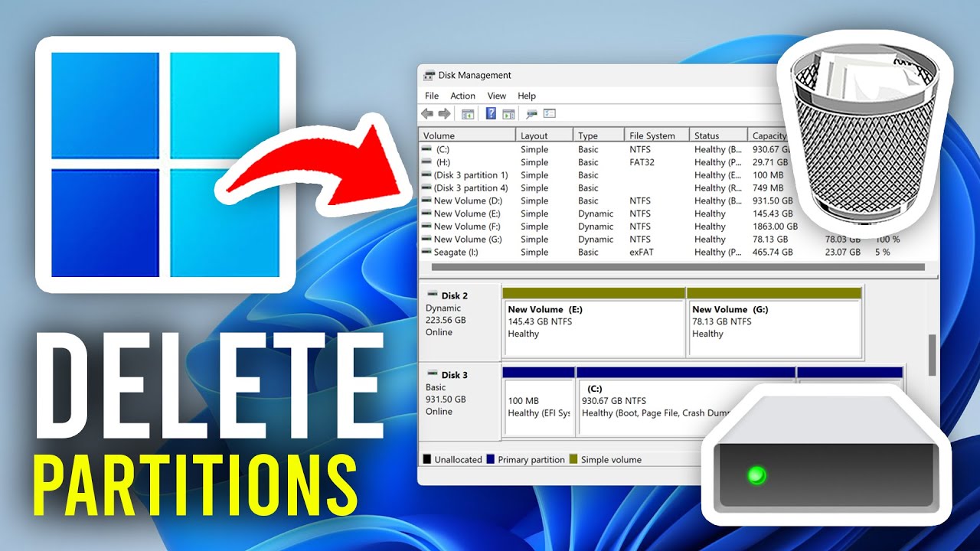Viewport: 980px width, 551px height.
Task: Select '(Disk 3 partition 1)' volume row
Action: (471, 175)
